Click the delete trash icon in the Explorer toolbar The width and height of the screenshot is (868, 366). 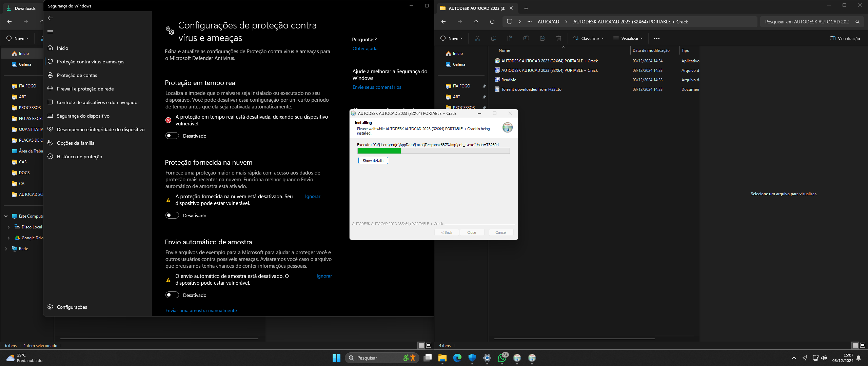coord(558,38)
